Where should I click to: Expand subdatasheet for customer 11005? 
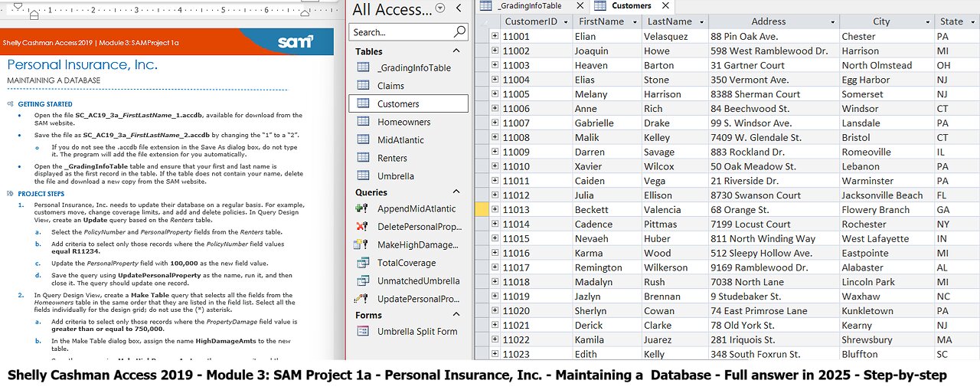(495, 94)
